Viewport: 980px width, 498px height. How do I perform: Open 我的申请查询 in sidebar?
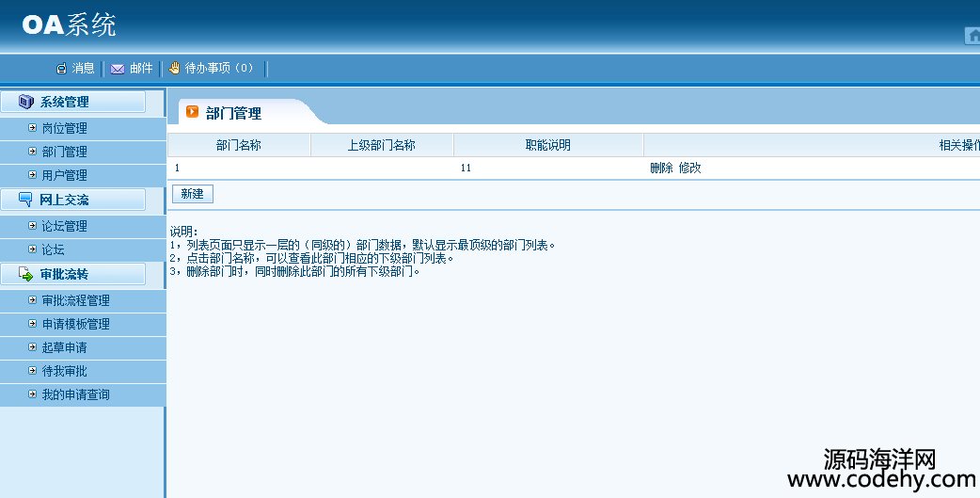point(75,394)
